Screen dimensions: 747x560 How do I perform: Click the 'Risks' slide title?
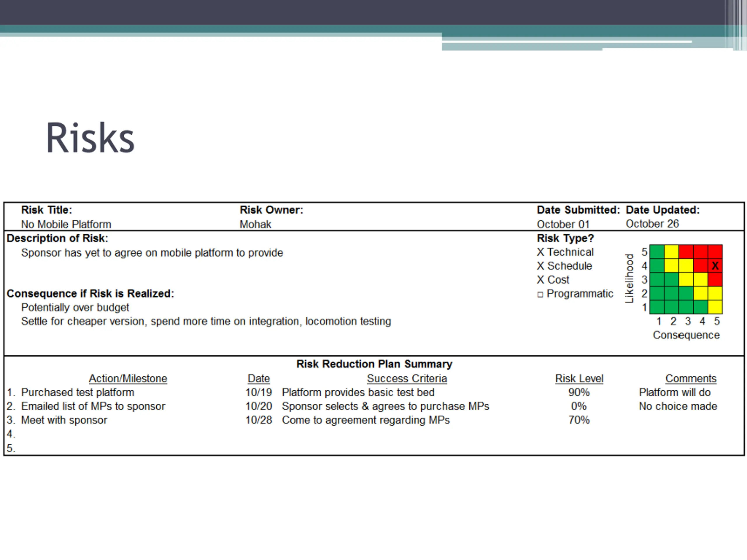(x=90, y=138)
